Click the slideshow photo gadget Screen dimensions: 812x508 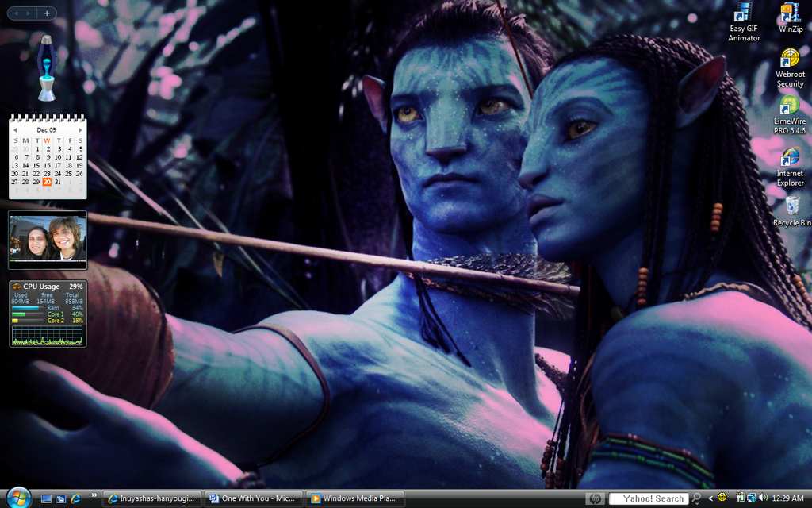[x=47, y=240]
